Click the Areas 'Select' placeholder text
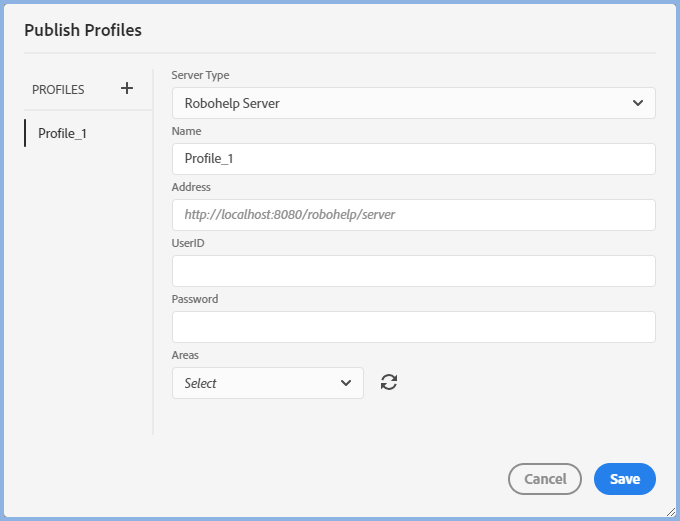The image size is (680, 521). tap(201, 383)
